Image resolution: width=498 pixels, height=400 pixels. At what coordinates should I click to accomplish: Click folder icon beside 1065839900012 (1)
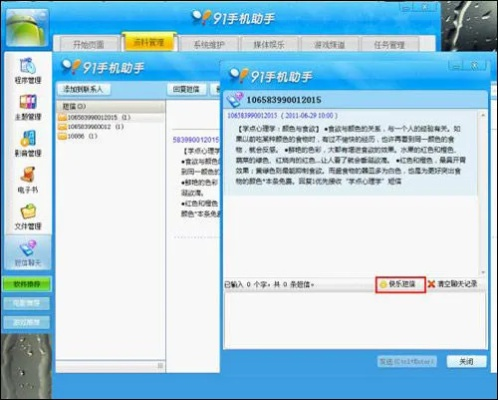tap(62, 127)
